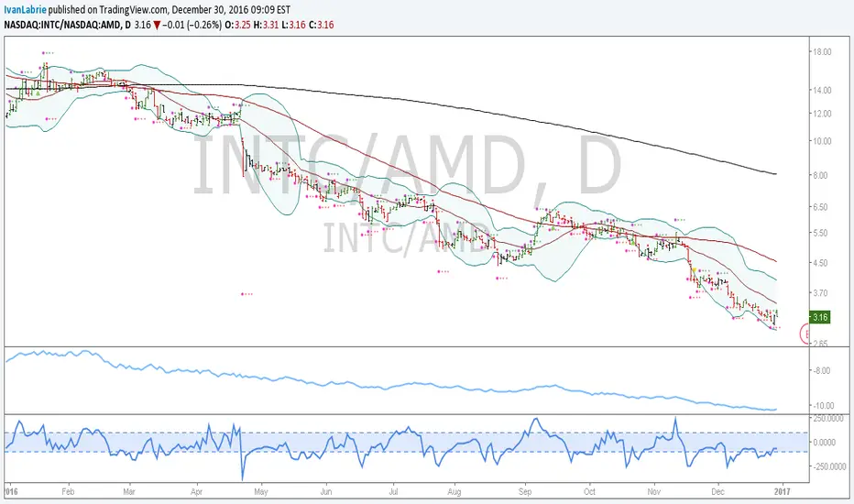Click the Nov label on the time axis
854x504 pixels.
pyautogui.click(x=654, y=491)
